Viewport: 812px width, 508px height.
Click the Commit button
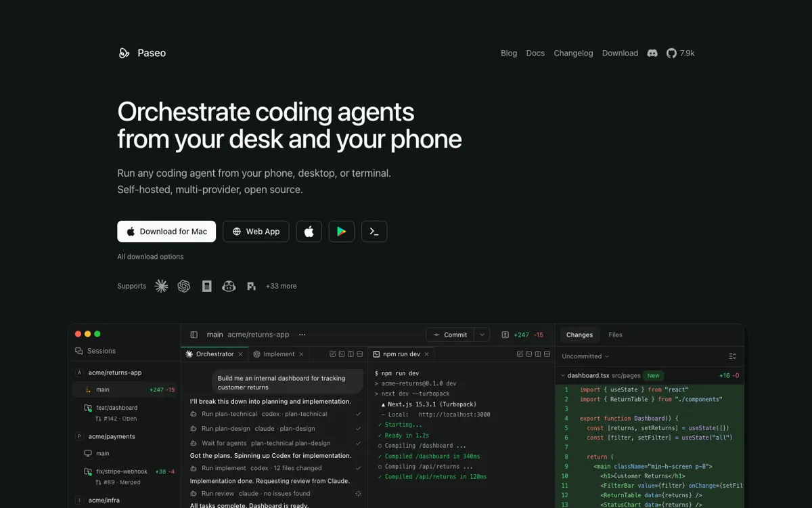(x=450, y=335)
